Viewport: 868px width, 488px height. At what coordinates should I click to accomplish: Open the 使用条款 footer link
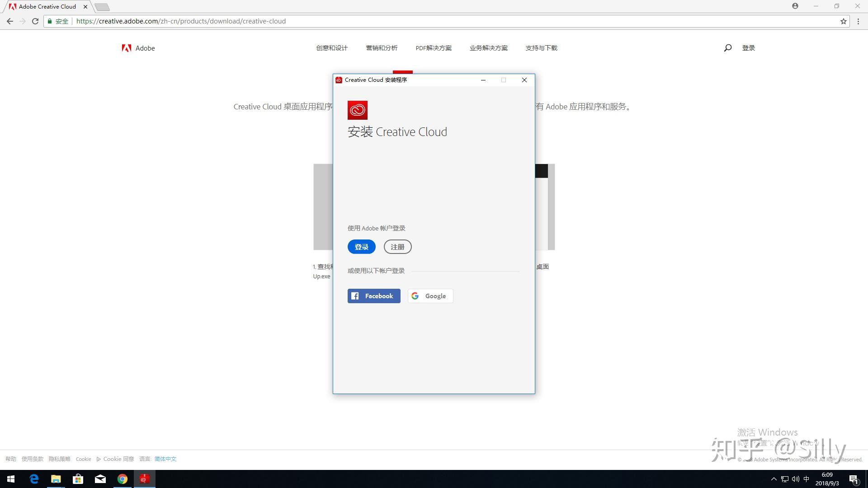click(33, 459)
